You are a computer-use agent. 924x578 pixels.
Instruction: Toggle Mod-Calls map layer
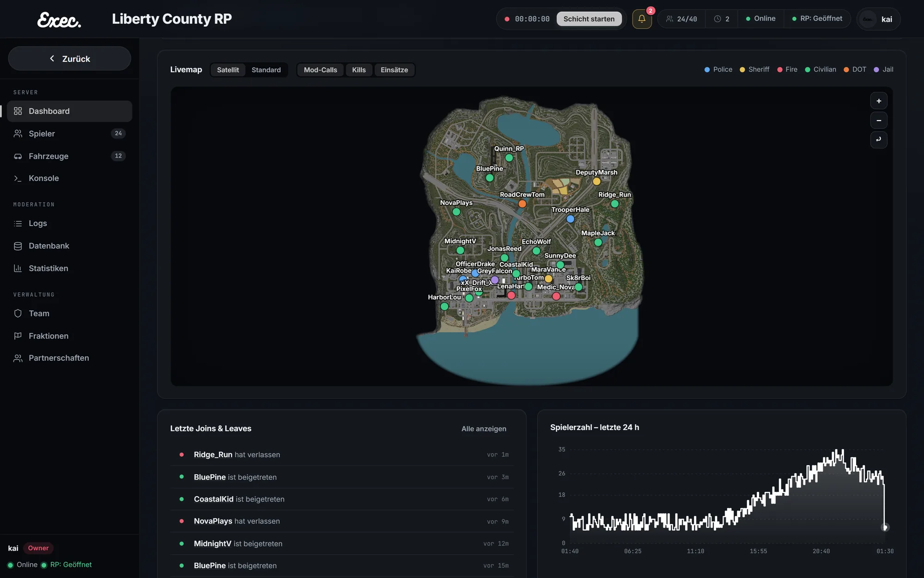pyautogui.click(x=321, y=70)
